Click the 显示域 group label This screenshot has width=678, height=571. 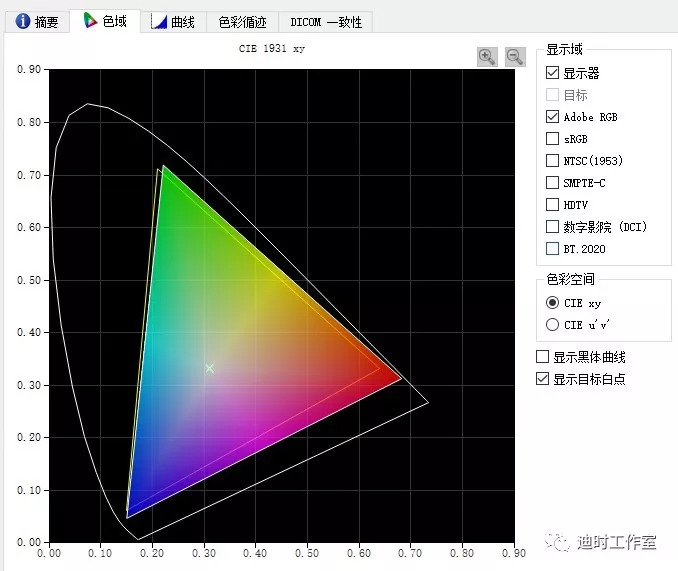click(564, 49)
